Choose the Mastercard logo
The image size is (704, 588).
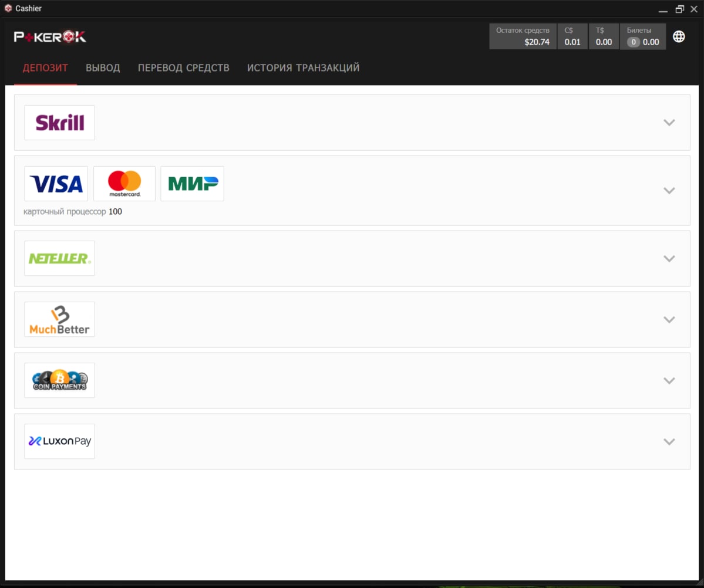pos(124,184)
